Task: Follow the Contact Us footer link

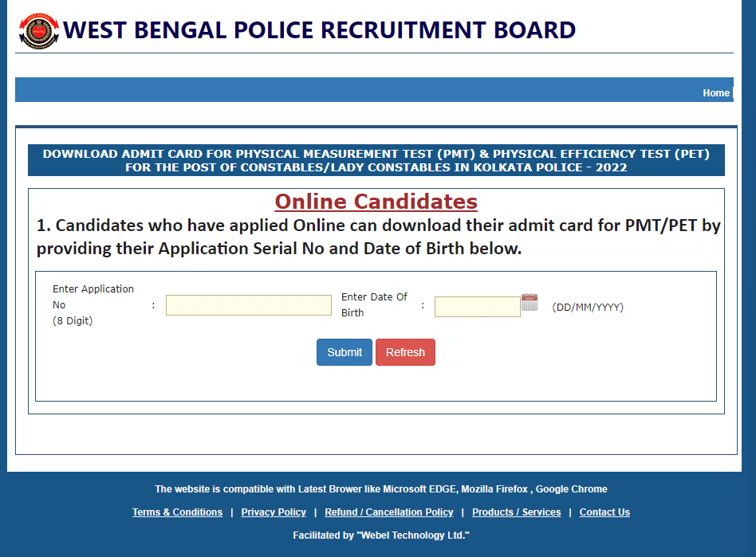Action: click(x=604, y=512)
